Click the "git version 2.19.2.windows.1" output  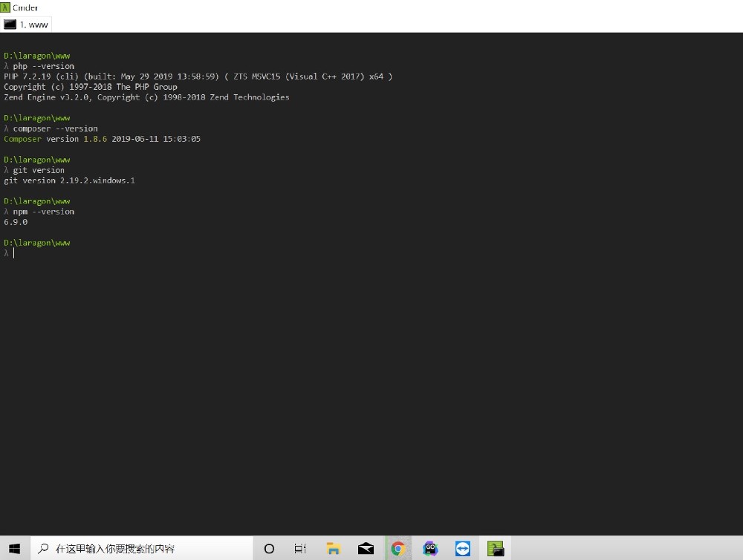point(69,180)
